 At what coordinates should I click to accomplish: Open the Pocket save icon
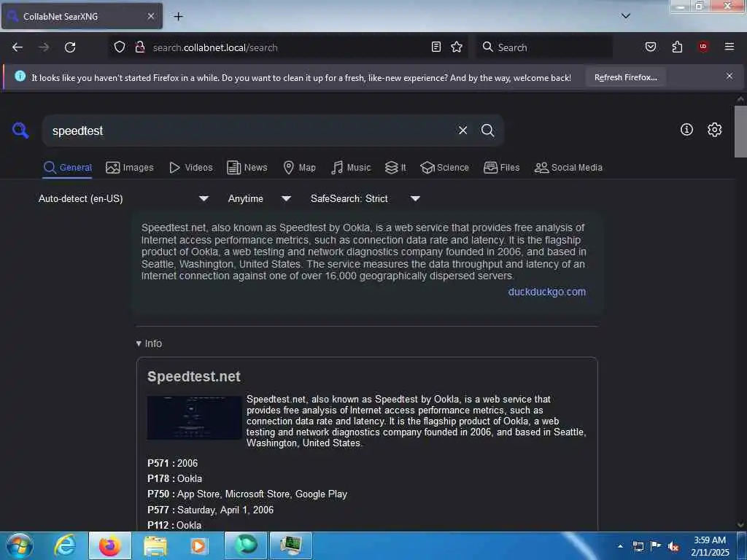click(650, 47)
